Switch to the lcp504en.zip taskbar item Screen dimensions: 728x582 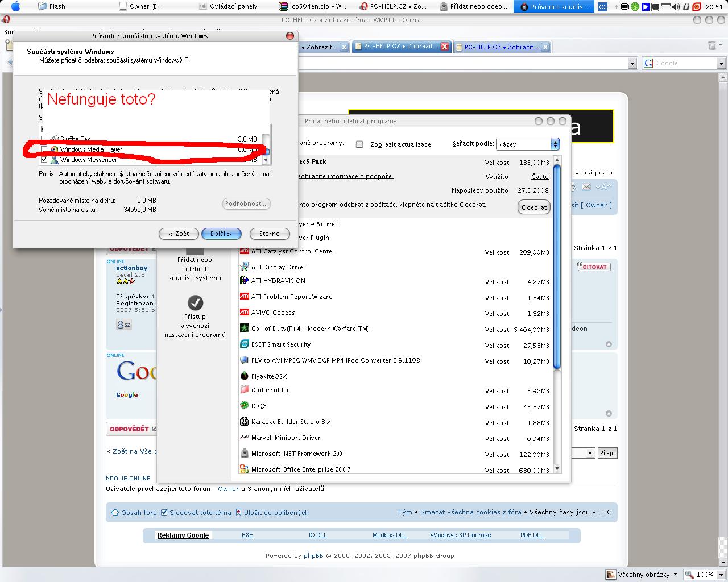tap(313, 6)
